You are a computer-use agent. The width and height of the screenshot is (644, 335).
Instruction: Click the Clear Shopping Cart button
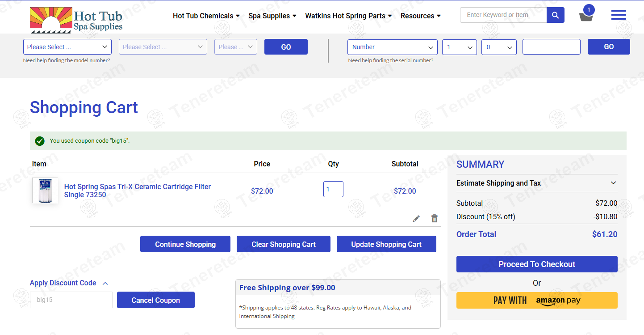283,244
